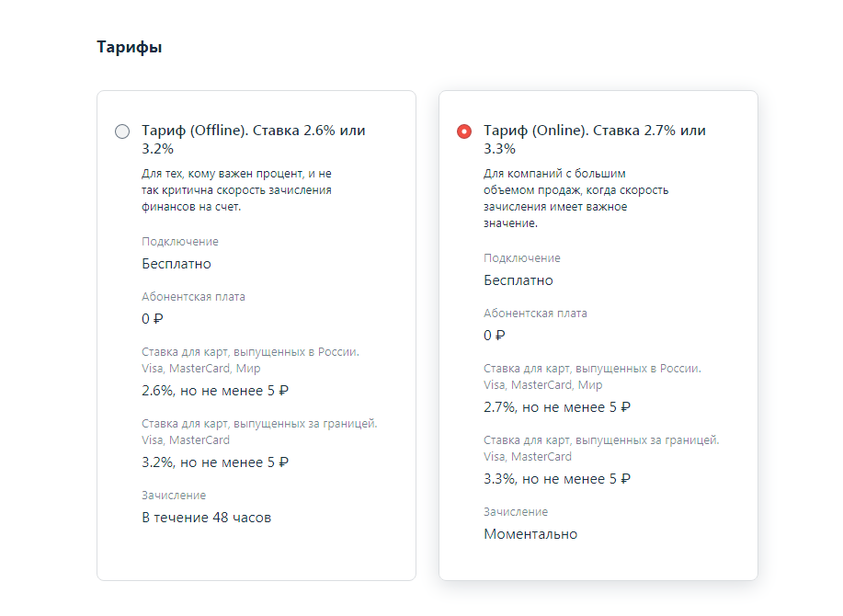Viewport: 843px width, 616px height.
Task: Click 'В течение 48 часов' crediting value
Action: tap(207, 518)
